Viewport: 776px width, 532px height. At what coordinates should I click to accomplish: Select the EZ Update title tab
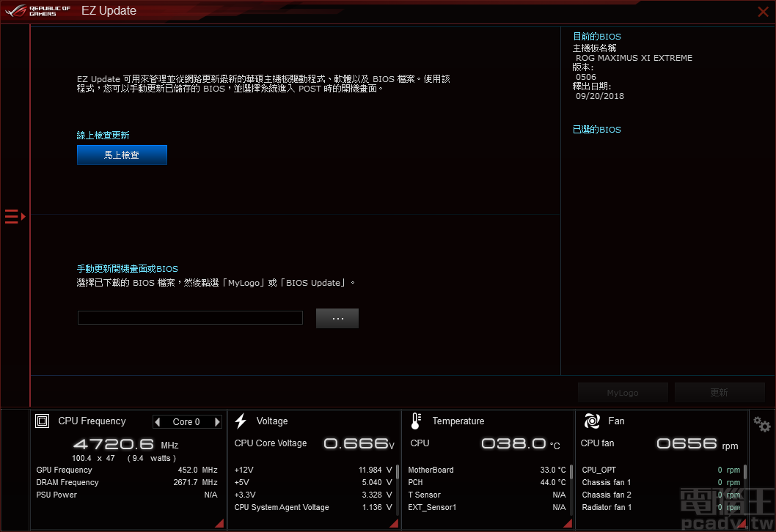(109, 10)
